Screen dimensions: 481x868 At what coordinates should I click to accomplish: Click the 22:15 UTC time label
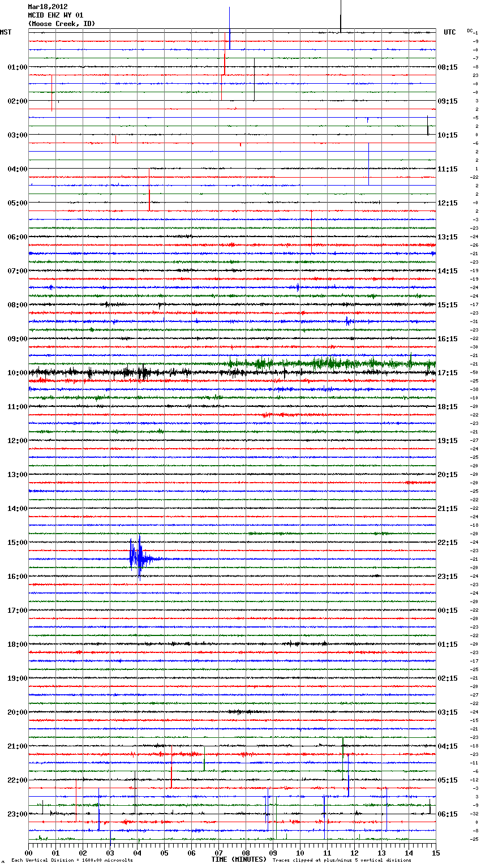448,543
